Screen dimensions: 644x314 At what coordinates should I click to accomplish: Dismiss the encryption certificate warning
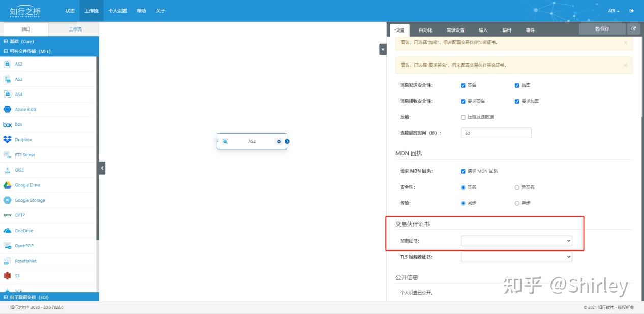tap(626, 42)
